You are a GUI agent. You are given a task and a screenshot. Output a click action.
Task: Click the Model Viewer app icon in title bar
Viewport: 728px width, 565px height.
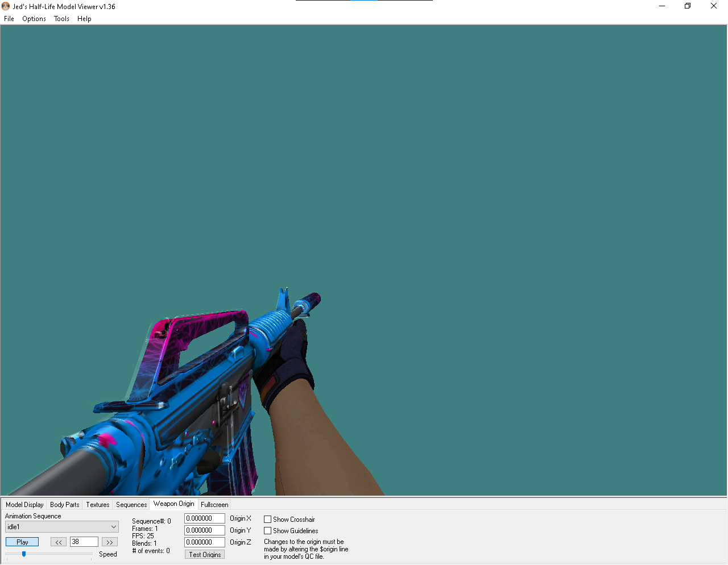(x=6, y=6)
